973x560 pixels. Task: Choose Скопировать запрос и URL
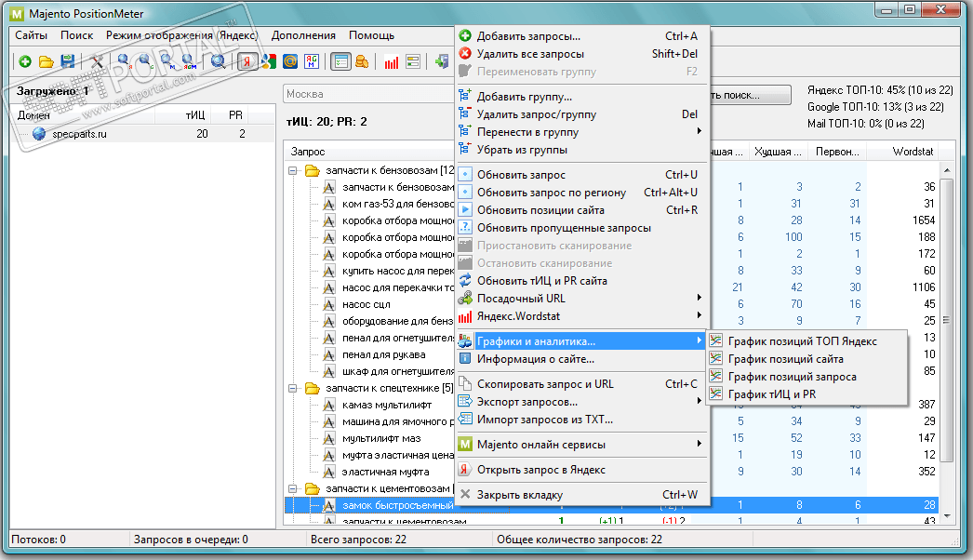[x=582, y=383]
